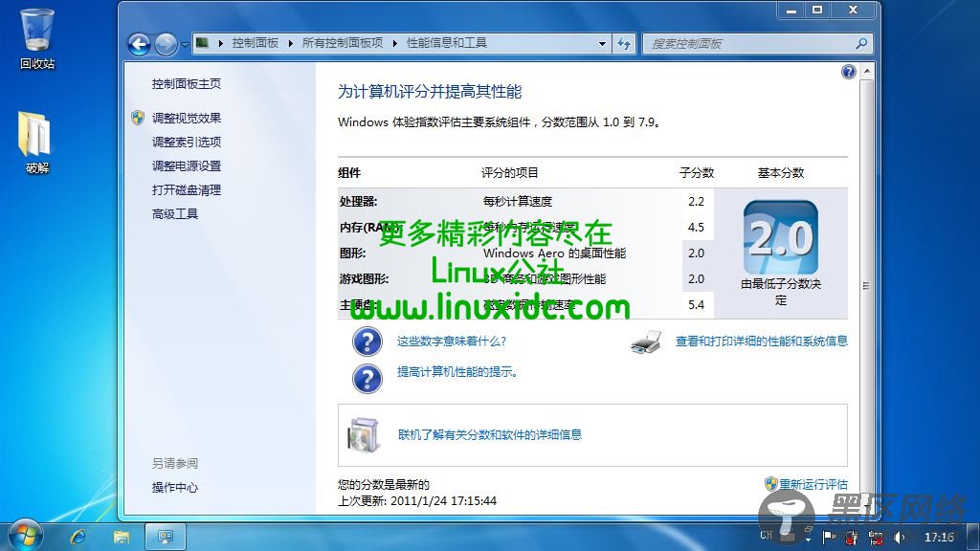Click the Forward navigation arrow button
980x551 pixels.
tap(166, 44)
